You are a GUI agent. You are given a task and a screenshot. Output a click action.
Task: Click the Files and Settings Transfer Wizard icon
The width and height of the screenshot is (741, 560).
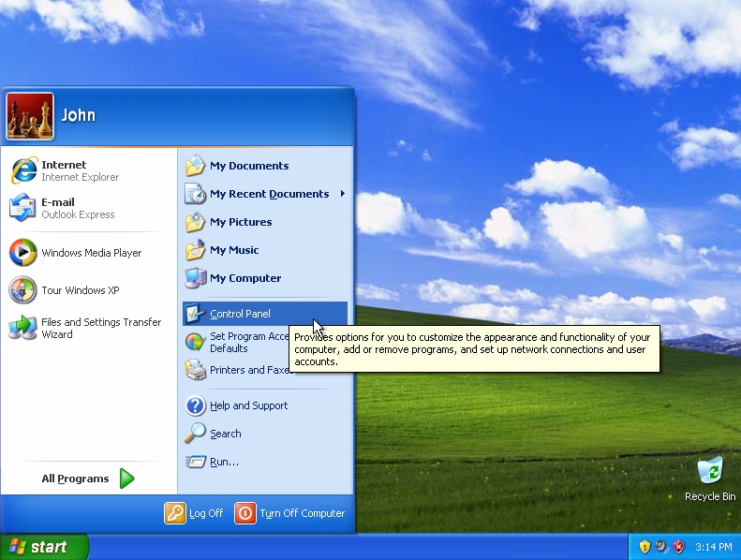point(22,328)
